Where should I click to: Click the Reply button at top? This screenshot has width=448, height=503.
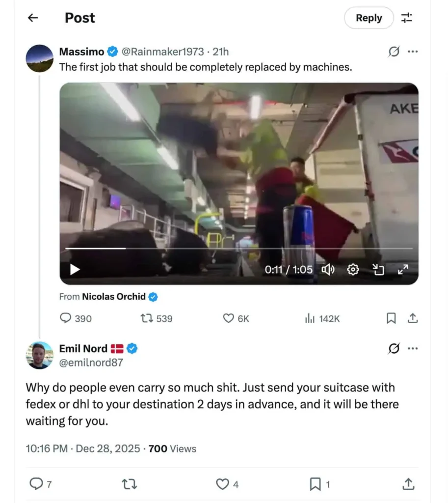point(369,18)
